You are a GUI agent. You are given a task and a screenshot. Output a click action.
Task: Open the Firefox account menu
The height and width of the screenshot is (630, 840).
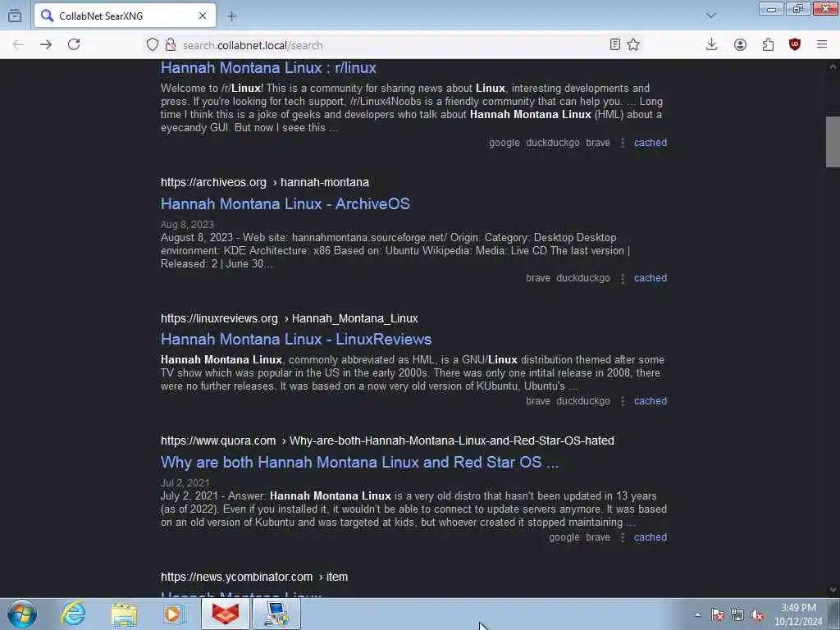[740, 45]
